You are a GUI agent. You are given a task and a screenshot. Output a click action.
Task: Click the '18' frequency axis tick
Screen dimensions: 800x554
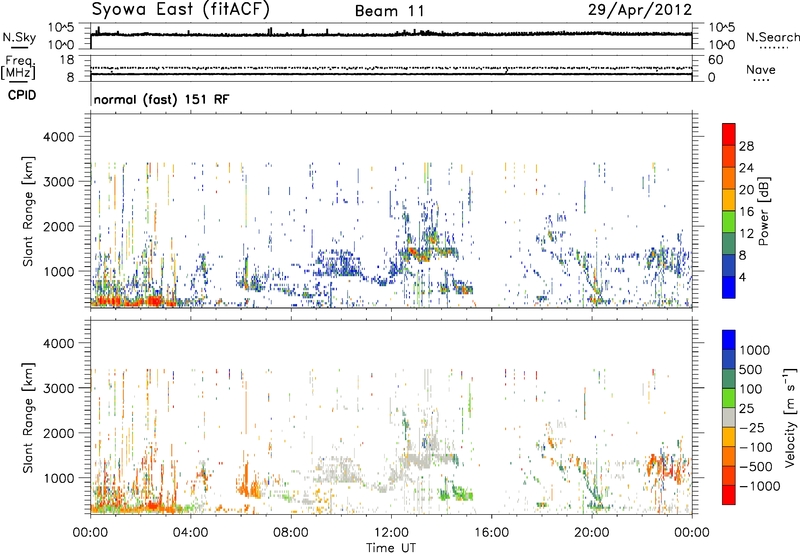point(67,60)
